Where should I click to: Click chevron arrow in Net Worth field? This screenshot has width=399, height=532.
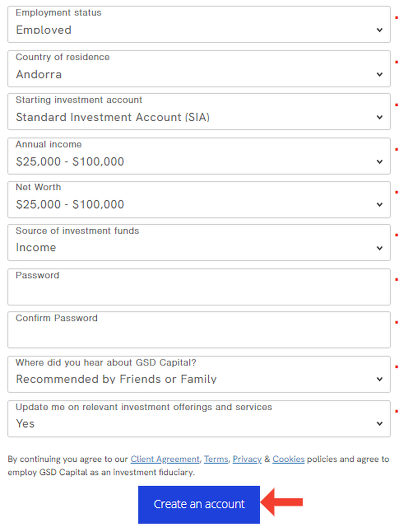[x=380, y=205]
